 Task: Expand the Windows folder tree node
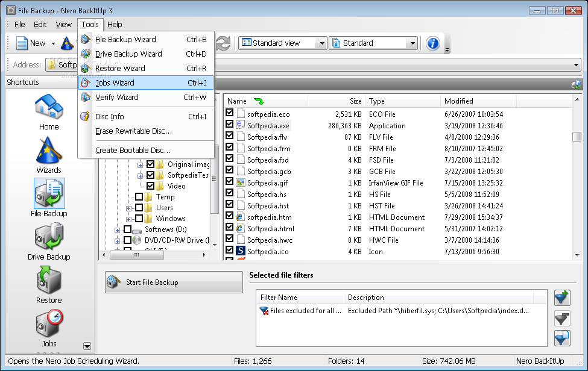(128, 219)
